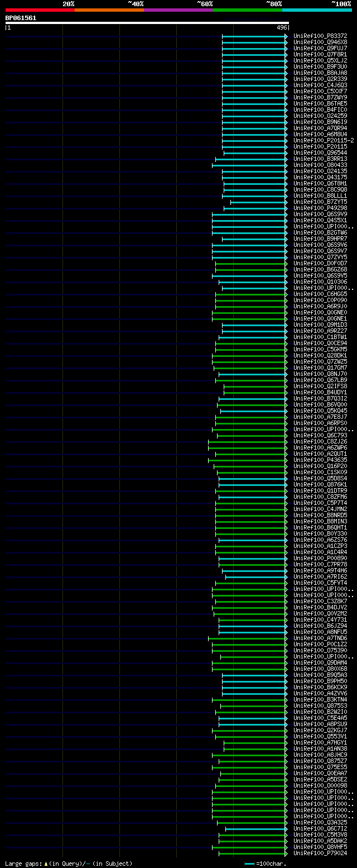
Task: Open hit UniRef100_B7ZWY9
Action: (320, 98)
